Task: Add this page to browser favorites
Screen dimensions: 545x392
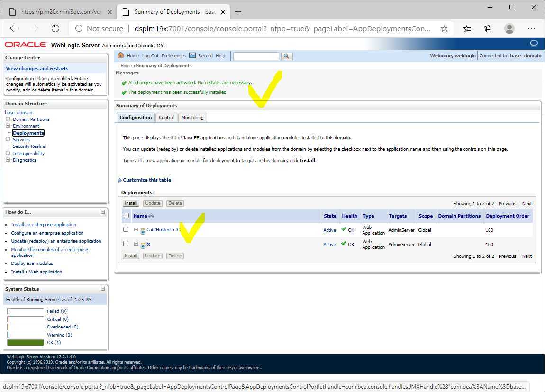Action: 444,28
